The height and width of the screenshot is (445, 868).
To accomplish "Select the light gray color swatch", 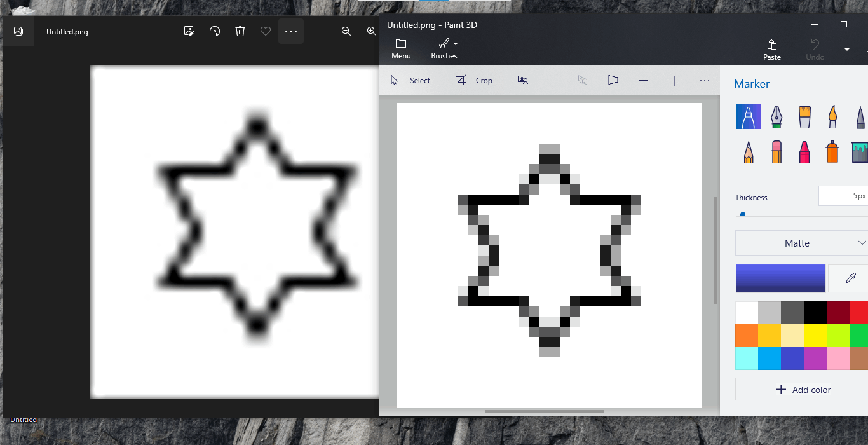I will pyautogui.click(x=770, y=313).
